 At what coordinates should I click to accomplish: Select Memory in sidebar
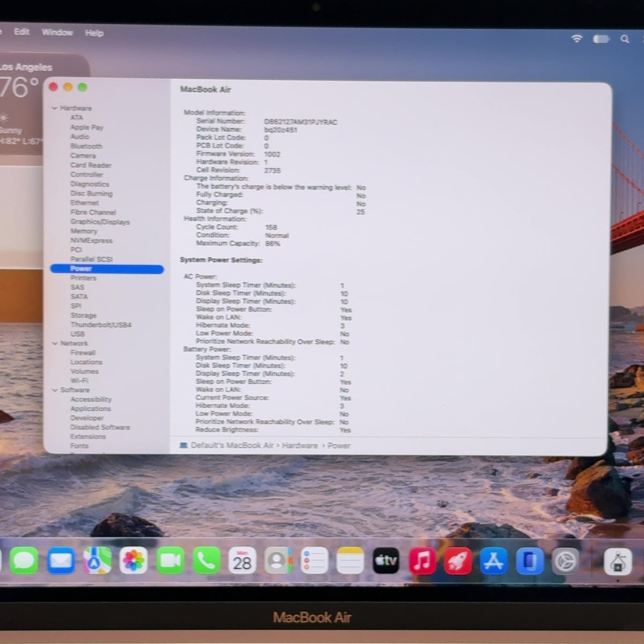84,231
